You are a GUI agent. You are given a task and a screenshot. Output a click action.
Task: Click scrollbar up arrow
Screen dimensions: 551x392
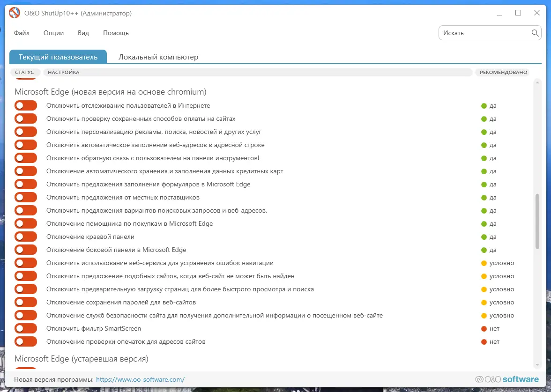point(537,83)
